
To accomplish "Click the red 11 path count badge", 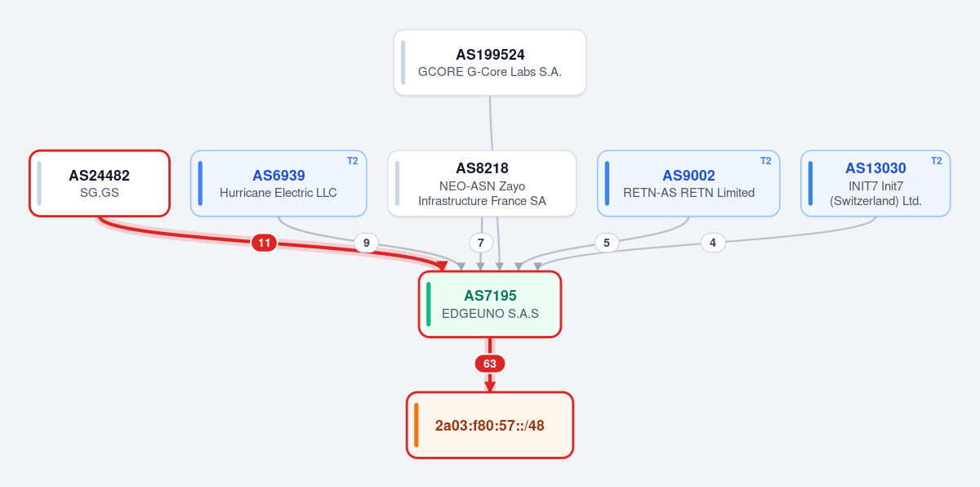I will tap(265, 243).
